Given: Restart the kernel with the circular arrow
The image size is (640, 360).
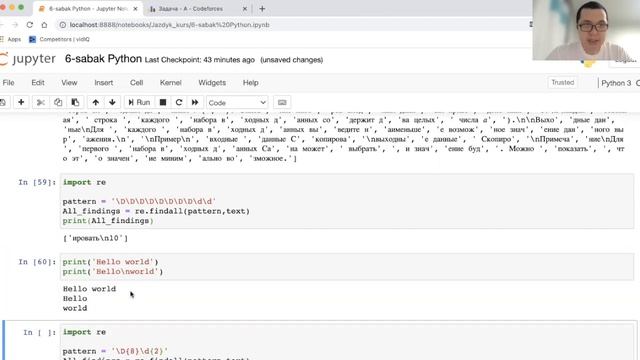Looking at the screenshot, I should [x=179, y=102].
